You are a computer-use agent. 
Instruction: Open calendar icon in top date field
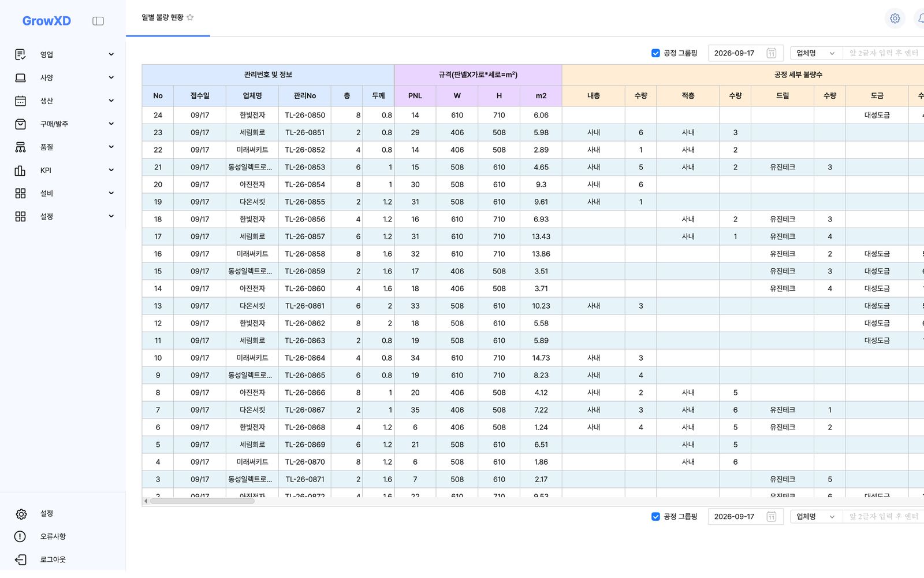click(771, 53)
